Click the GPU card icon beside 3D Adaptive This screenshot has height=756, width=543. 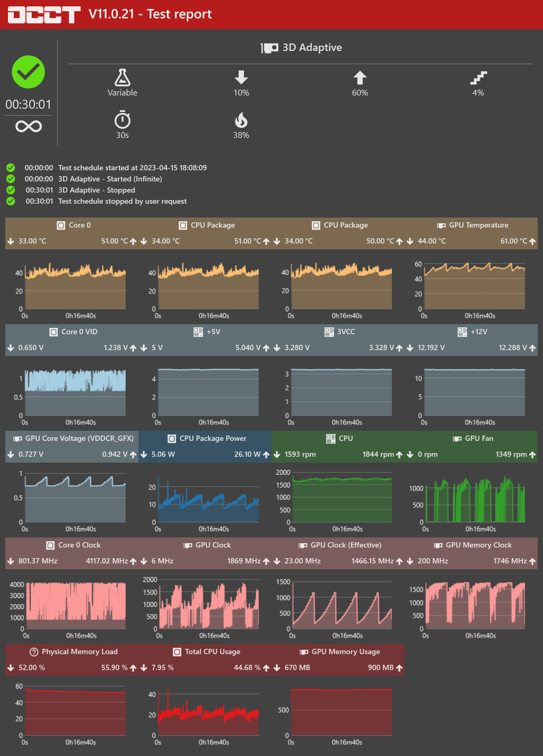(x=269, y=48)
